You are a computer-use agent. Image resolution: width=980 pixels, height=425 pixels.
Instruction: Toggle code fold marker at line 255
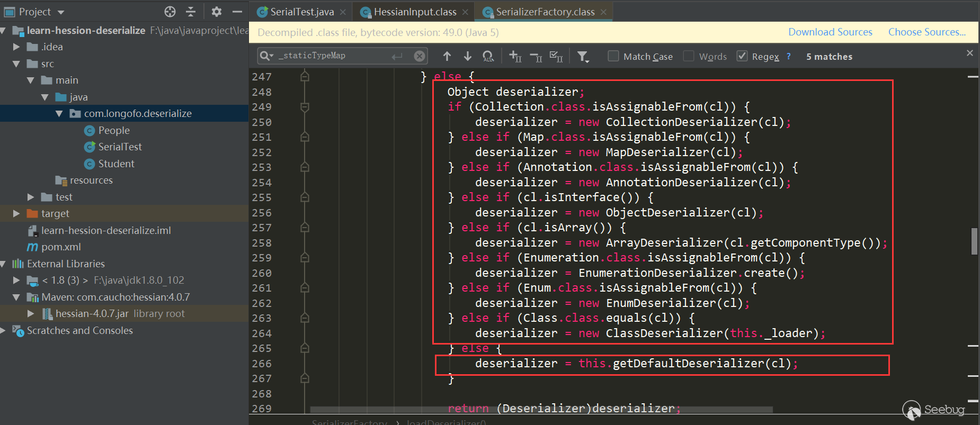tap(305, 197)
